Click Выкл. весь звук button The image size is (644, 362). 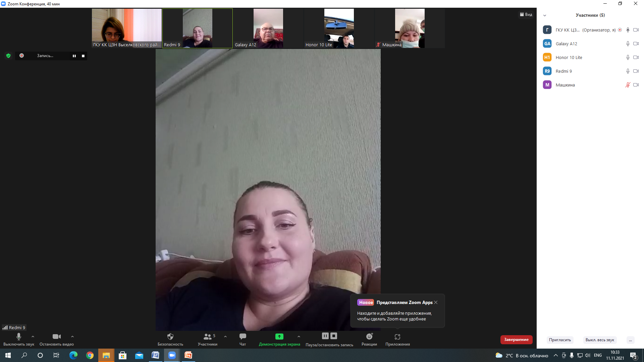point(600,340)
